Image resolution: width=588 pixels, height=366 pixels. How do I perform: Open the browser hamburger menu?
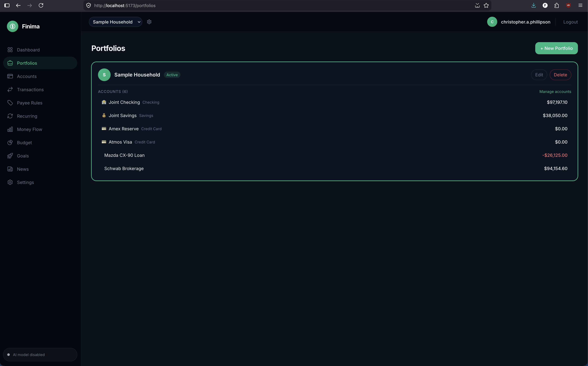coord(580,5)
